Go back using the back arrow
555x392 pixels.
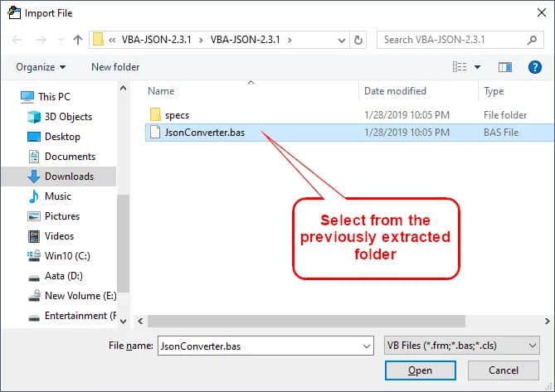click(17, 40)
